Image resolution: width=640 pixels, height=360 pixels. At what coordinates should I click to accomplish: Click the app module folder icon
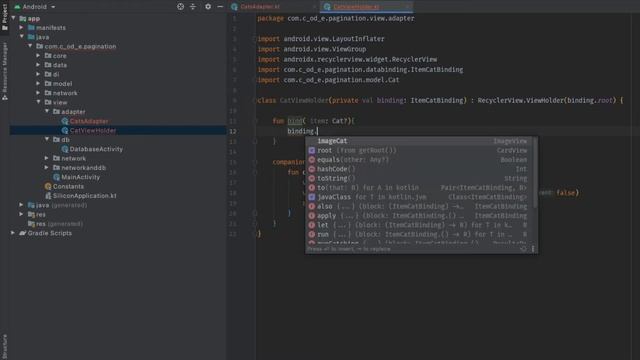(22, 18)
